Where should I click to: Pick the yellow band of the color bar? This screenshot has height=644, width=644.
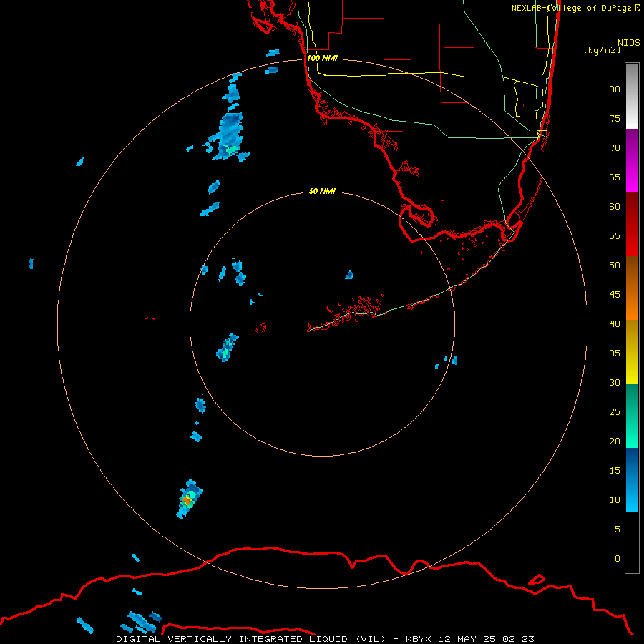[632, 352]
